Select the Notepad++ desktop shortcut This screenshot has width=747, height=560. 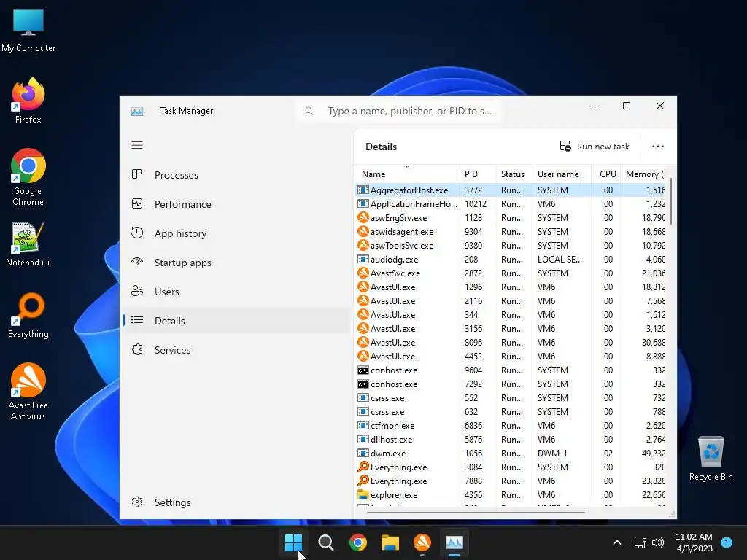pyautogui.click(x=28, y=244)
